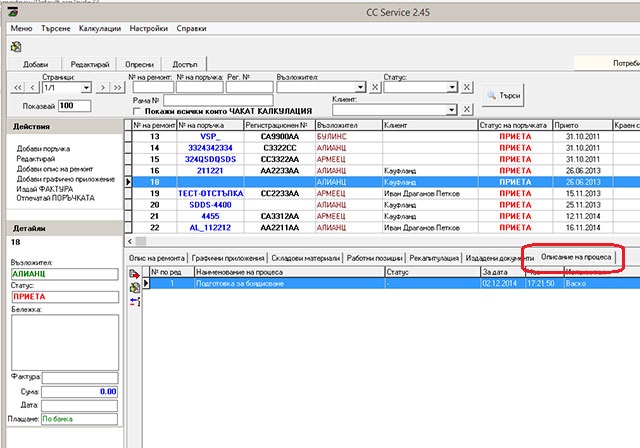Select order AL_112212 row
640x448 pixels.
click(x=382, y=228)
